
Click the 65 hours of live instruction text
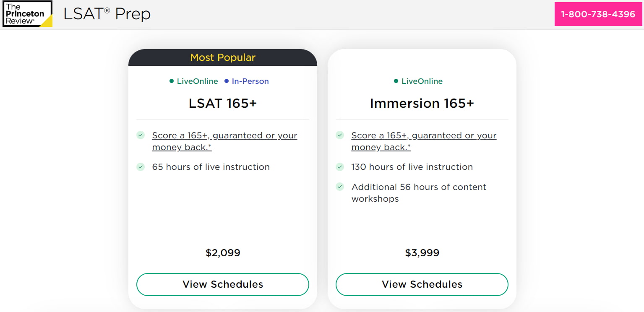coord(211,167)
